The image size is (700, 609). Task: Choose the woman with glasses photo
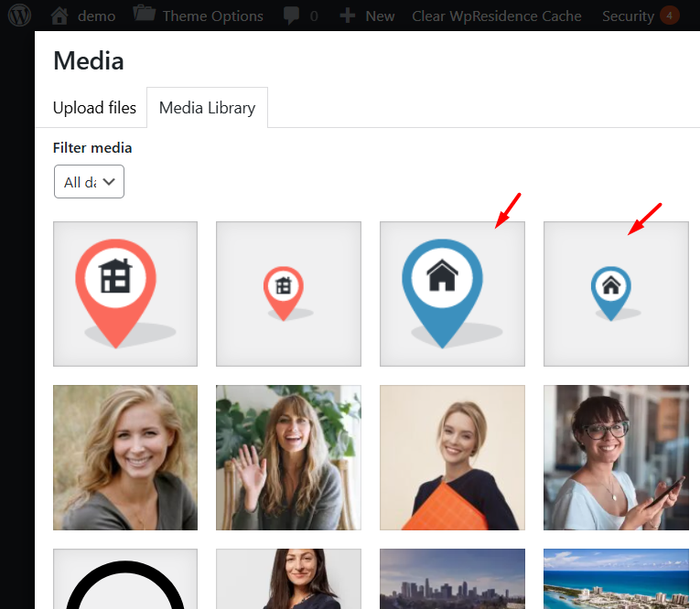click(616, 457)
